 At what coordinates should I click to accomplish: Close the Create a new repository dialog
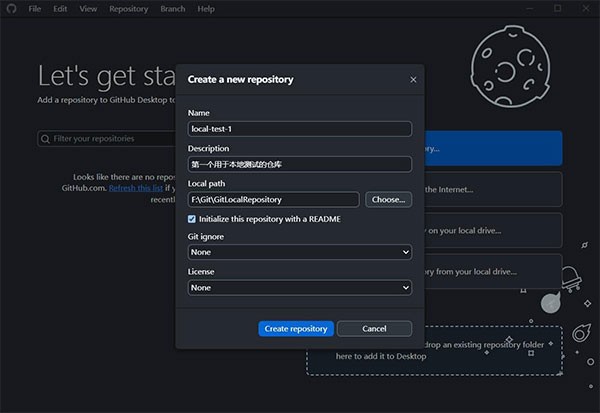(413, 80)
